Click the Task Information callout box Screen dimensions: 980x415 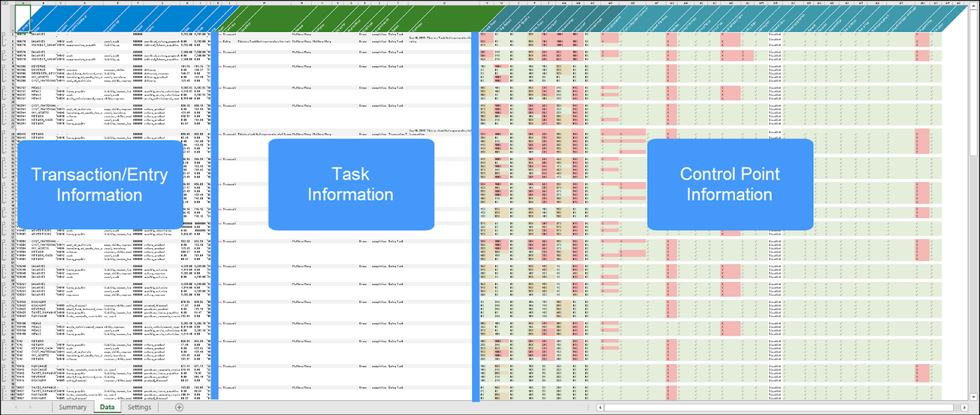[351, 184]
